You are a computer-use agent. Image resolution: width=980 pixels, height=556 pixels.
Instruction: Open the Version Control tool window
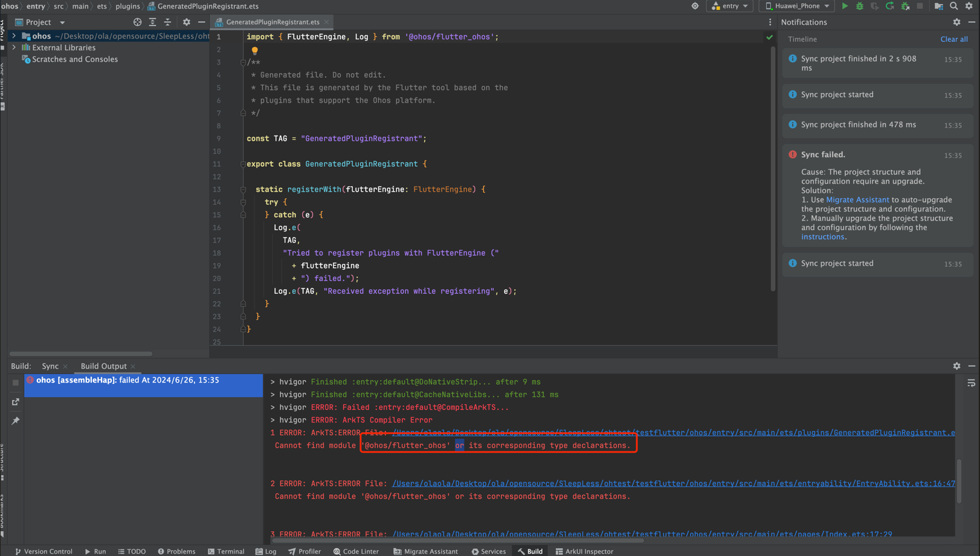click(43, 551)
